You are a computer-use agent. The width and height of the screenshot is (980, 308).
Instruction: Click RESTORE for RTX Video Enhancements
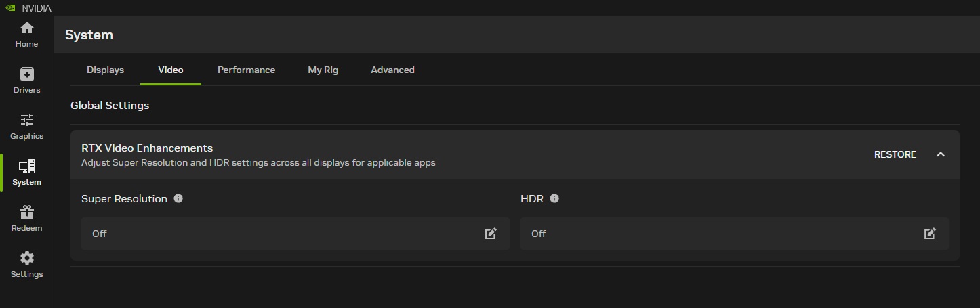(x=895, y=154)
